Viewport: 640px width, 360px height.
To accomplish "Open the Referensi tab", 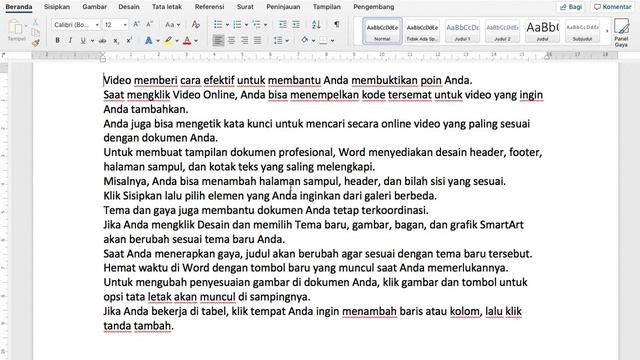I will tap(209, 7).
